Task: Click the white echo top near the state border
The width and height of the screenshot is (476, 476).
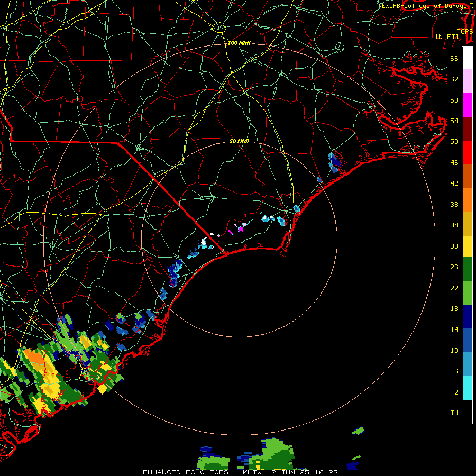Action: pyautogui.click(x=204, y=242)
